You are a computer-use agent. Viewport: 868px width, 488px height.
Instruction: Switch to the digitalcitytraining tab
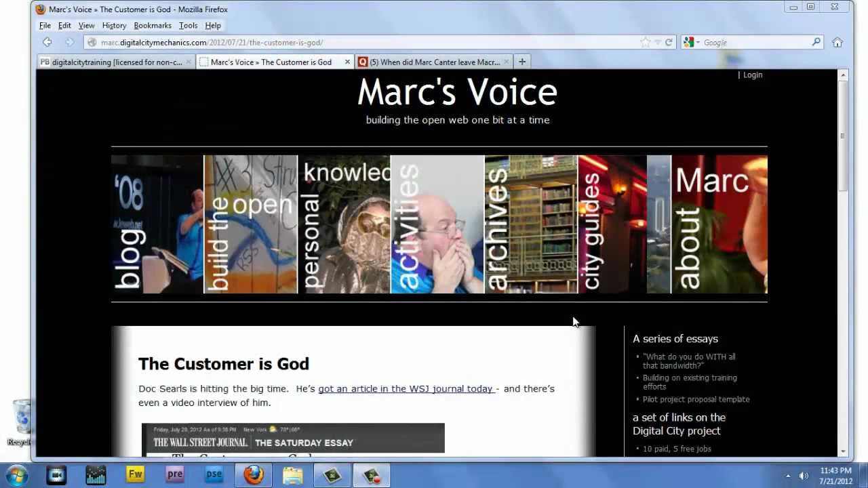117,62
